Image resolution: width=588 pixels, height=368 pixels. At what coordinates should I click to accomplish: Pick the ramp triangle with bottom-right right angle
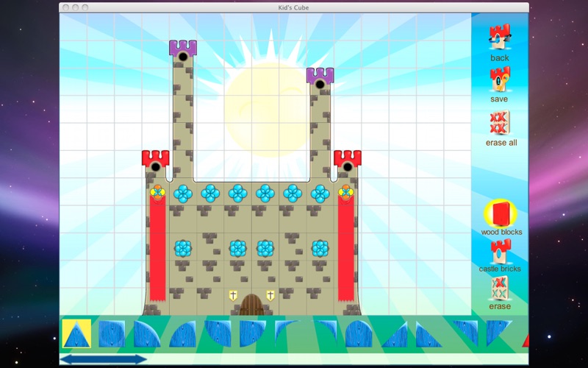point(394,334)
